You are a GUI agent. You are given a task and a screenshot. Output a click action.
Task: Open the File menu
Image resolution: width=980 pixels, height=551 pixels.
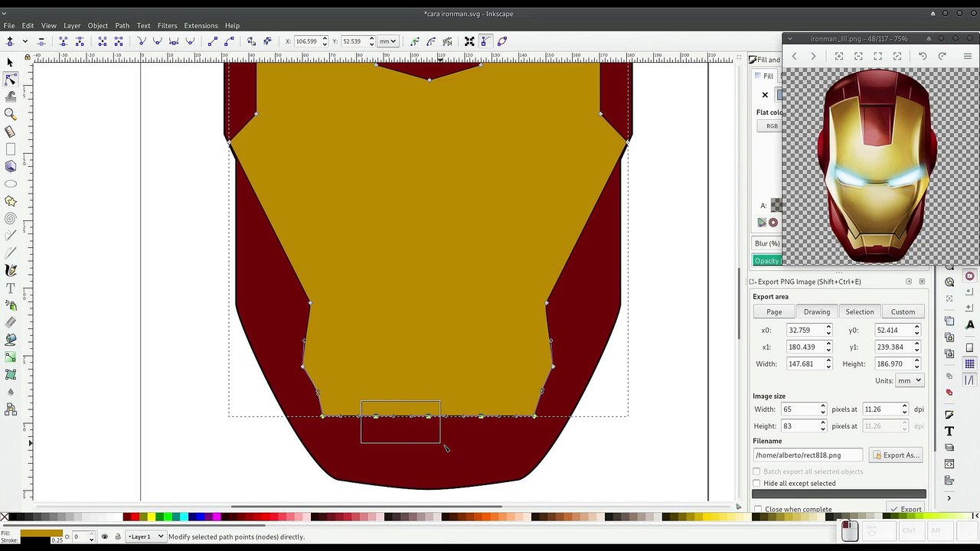[9, 25]
